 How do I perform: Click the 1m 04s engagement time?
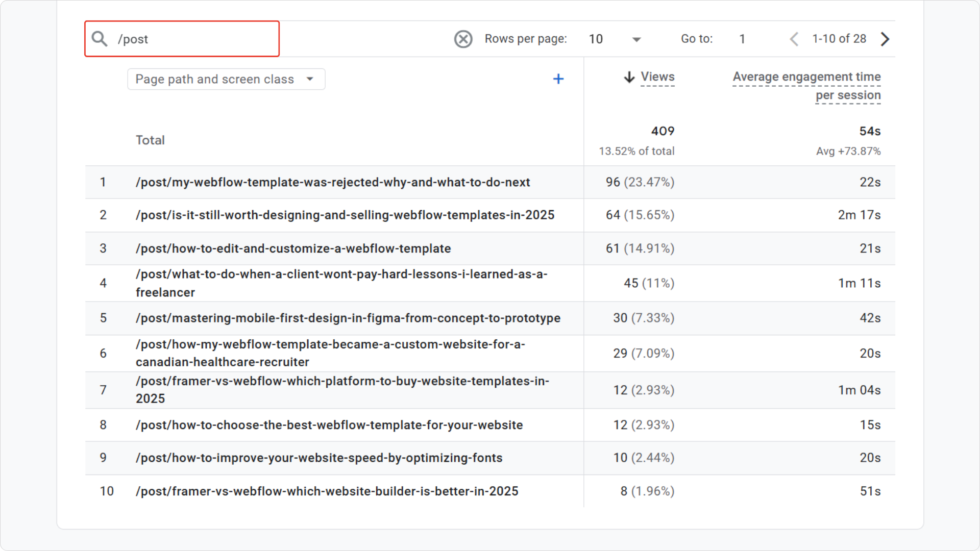point(860,390)
